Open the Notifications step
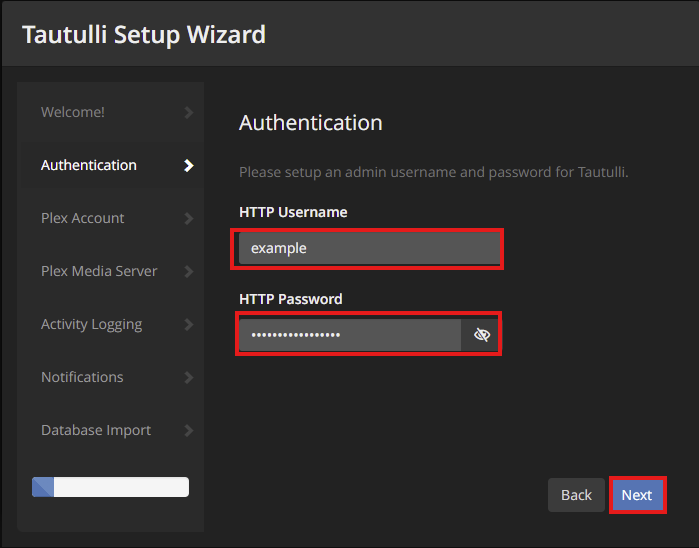 pos(111,377)
